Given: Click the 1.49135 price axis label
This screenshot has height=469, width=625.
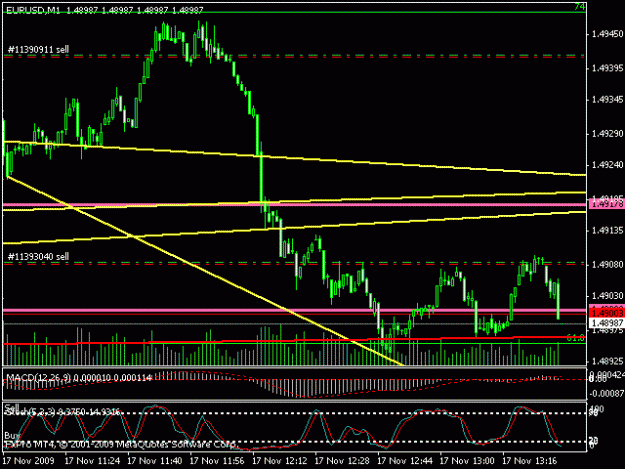Looking at the screenshot, I should (607, 231).
